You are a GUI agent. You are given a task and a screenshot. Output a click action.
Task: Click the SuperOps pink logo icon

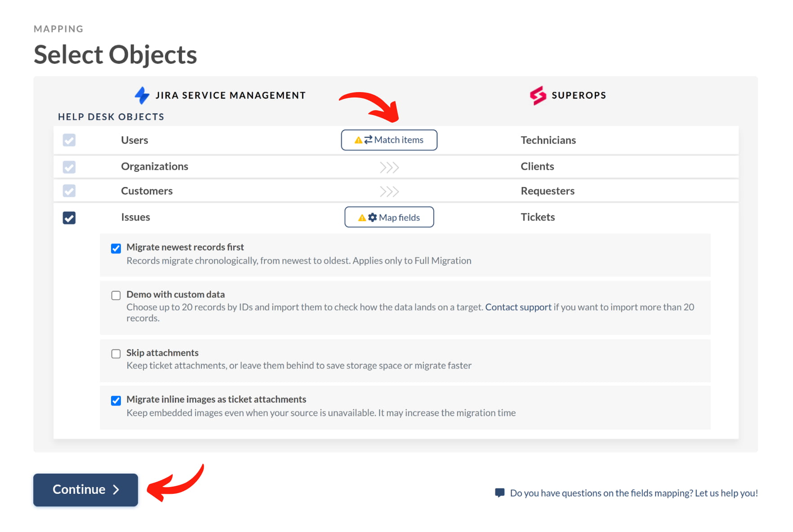coord(538,95)
